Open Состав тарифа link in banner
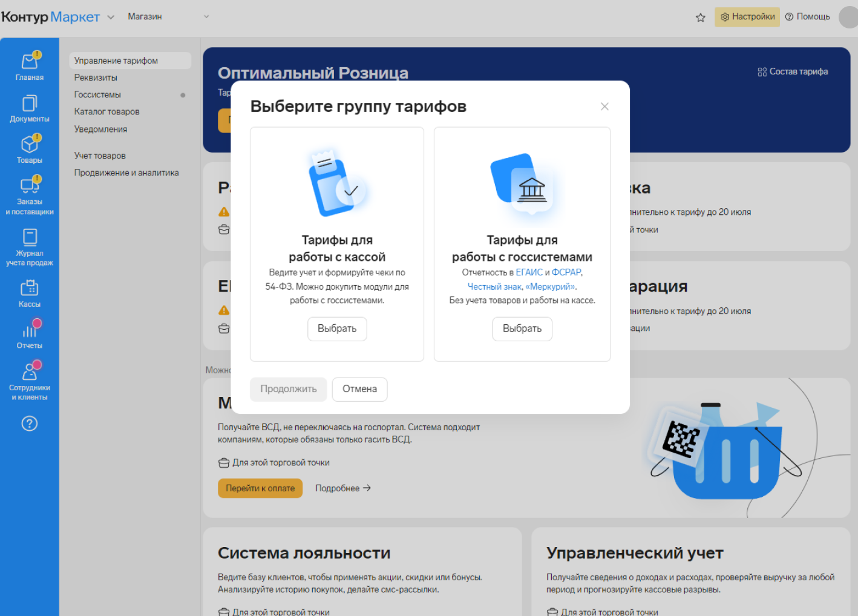Viewport: 858px width, 616px height. tap(793, 71)
